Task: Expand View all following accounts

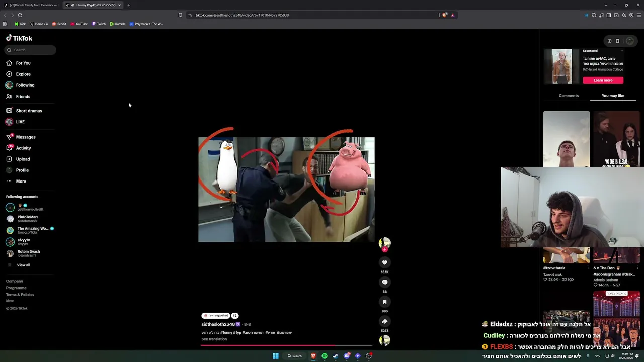Action: (x=19, y=265)
